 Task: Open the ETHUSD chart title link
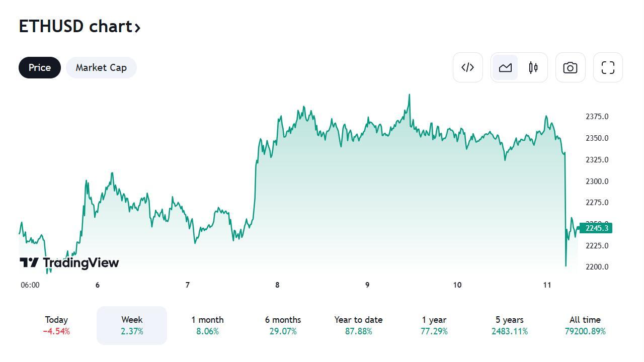[79, 26]
